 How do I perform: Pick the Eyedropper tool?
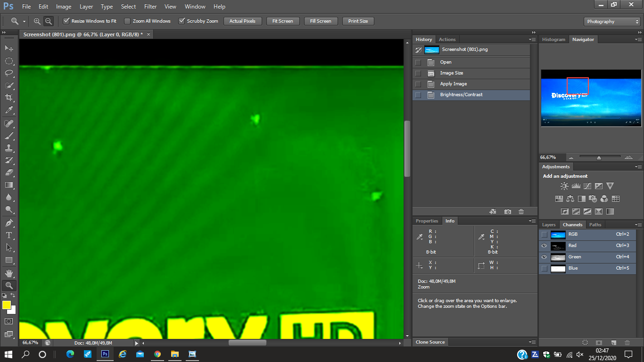tap(9, 110)
